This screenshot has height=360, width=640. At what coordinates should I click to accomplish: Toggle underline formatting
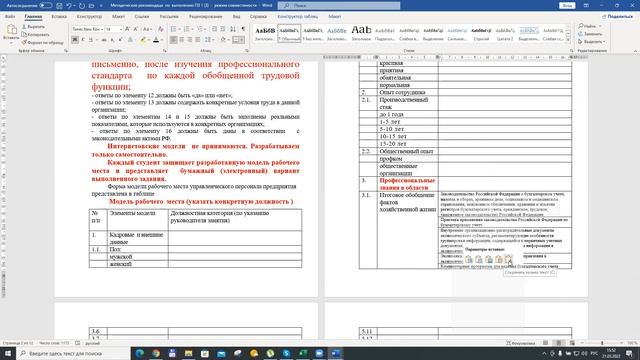91,40
